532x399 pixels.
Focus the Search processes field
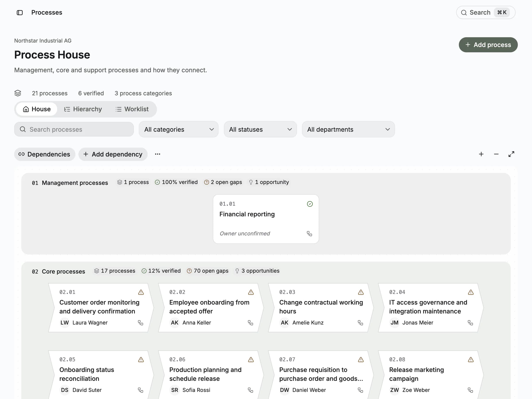(74, 129)
